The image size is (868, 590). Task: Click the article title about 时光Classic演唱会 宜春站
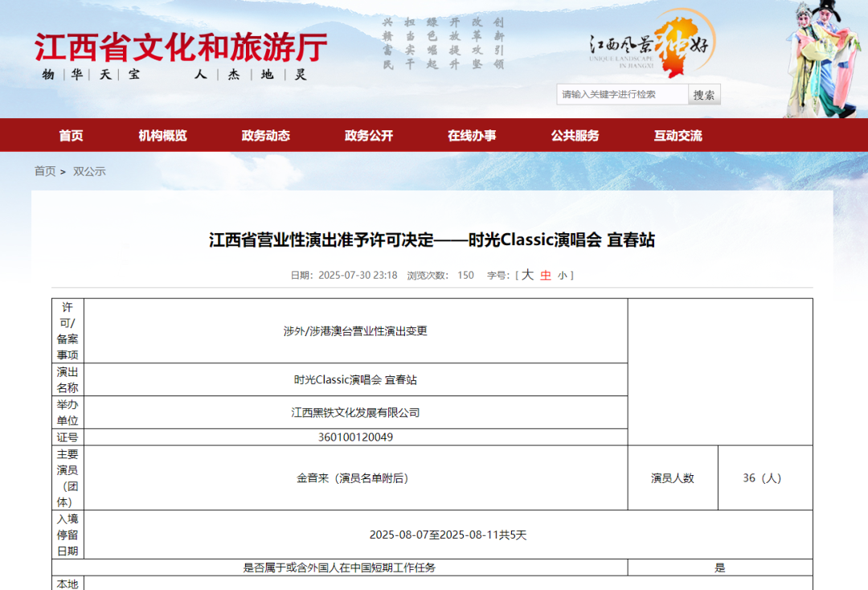tap(432, 240)
